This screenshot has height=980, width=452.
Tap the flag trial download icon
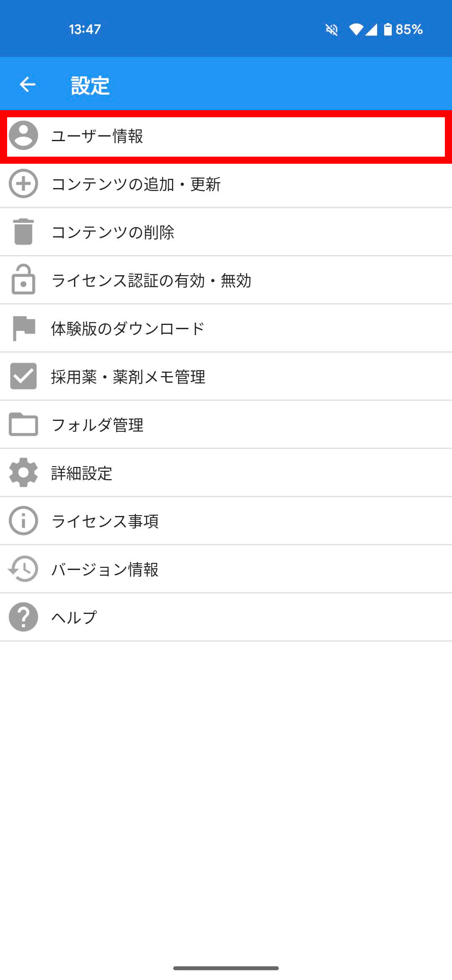click(23, 328)
